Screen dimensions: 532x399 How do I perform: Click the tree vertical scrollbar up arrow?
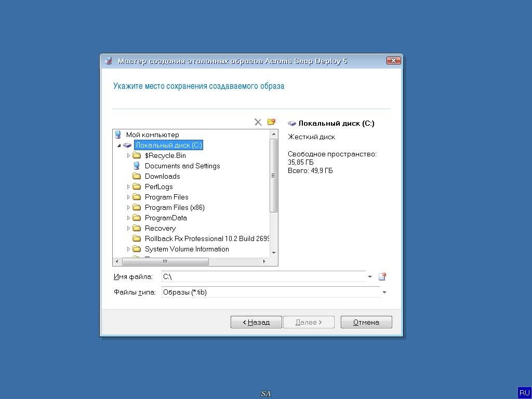click(x=273, y=135)
